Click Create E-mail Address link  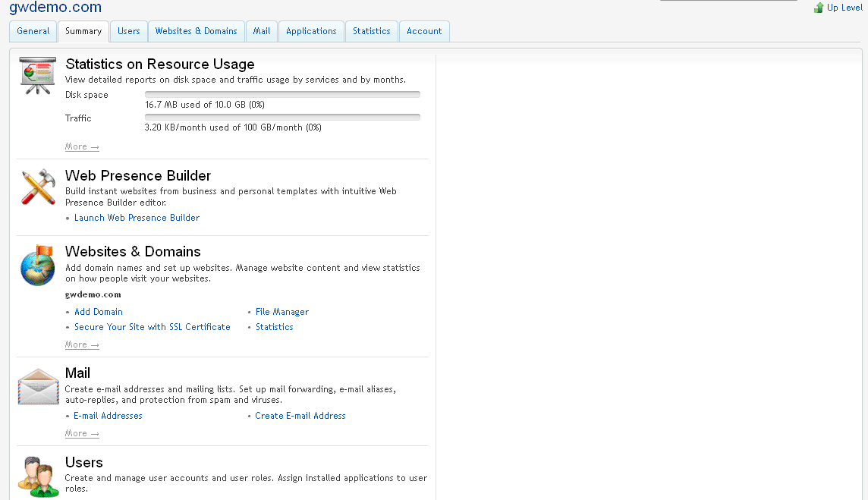click(x=300, y=416)
